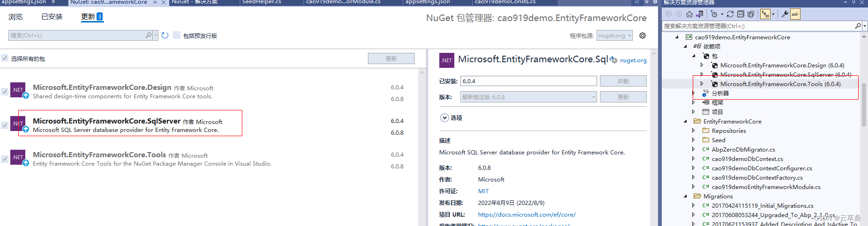Open the pending changes filter clock icon
This screenshot has height=226, width=868.
click(x=714, y=14)
